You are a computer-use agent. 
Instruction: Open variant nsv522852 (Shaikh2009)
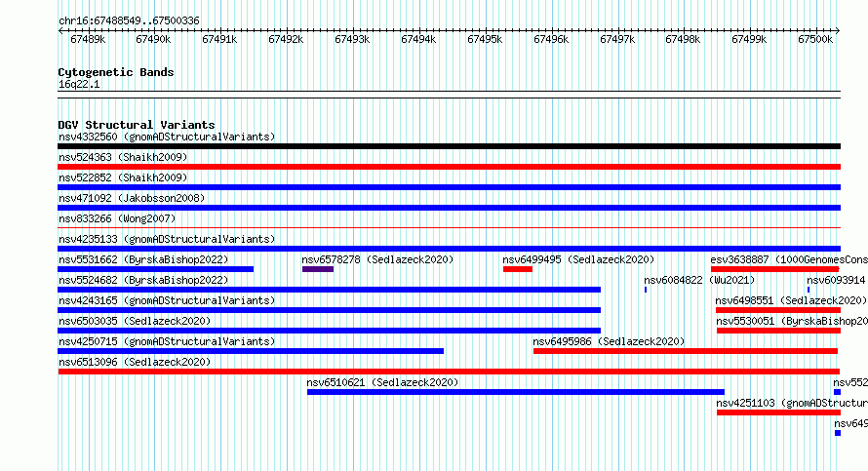pos(123,177)
